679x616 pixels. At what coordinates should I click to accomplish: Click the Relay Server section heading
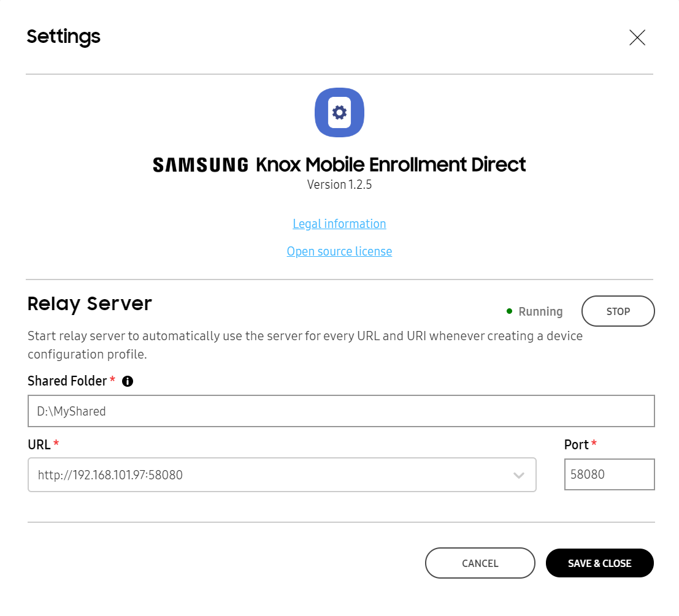90,304
